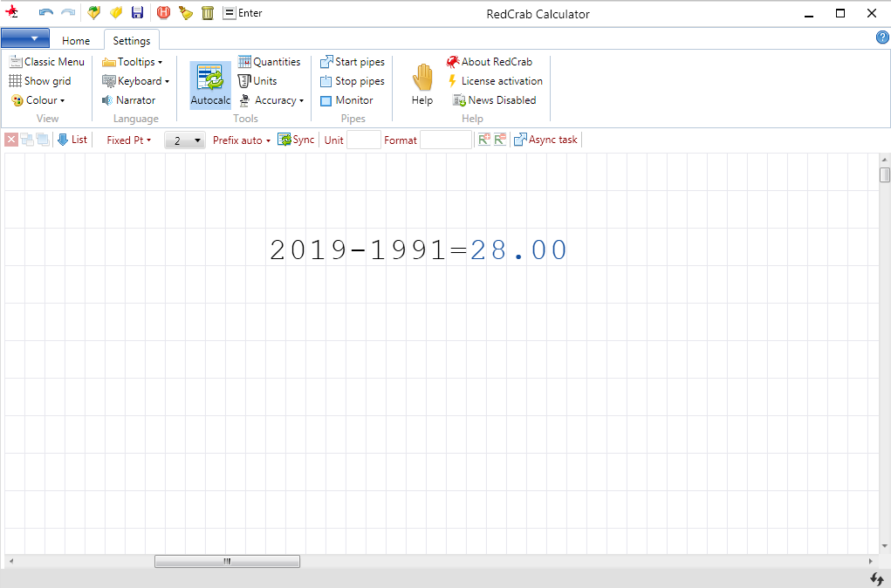The width and height of the screenshot is (891, 588).
Task: Open the decimal places combo box
Action: tap(184, 140)
